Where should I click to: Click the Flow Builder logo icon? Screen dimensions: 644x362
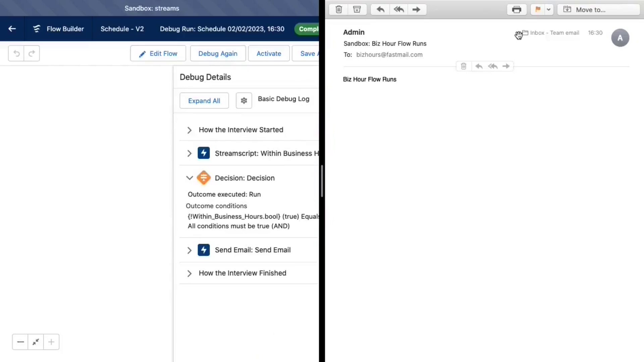pos(37,29)
